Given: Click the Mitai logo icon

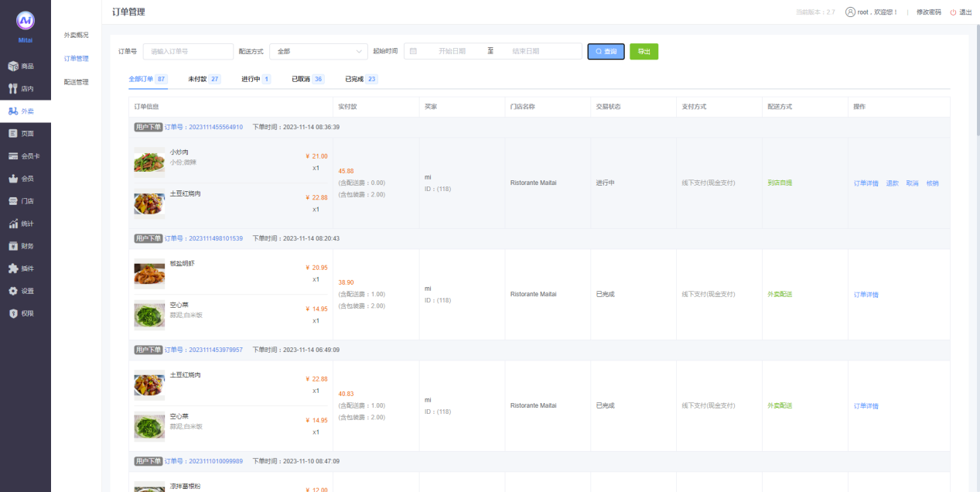Looking at the screenshot, I should coord(26,21).
